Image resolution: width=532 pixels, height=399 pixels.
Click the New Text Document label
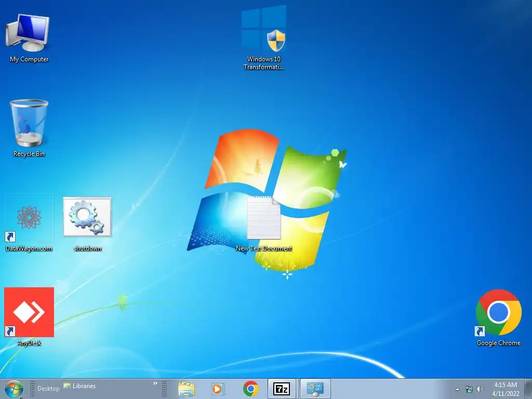click(x=264, y=248)
